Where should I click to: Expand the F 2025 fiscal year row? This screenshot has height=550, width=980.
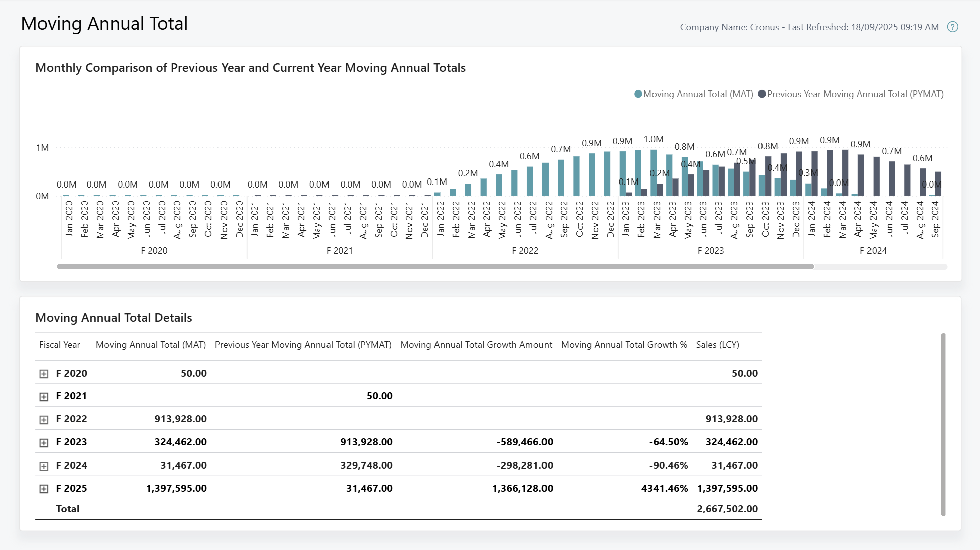[44, 488]
